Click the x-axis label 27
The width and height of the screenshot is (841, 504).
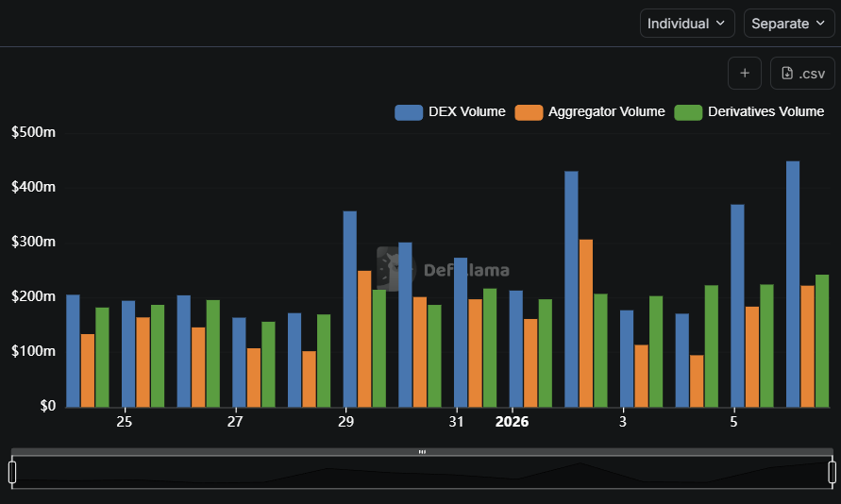pyautogui.click(x=235, y=422)
